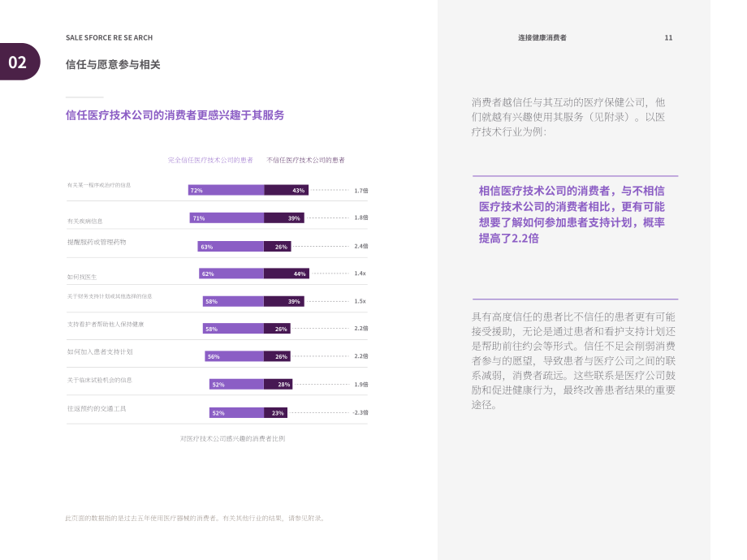This screenshot has height=560, width=747.
Task: Click the row label "如何找医生"
Action: (x=82, y=277)
